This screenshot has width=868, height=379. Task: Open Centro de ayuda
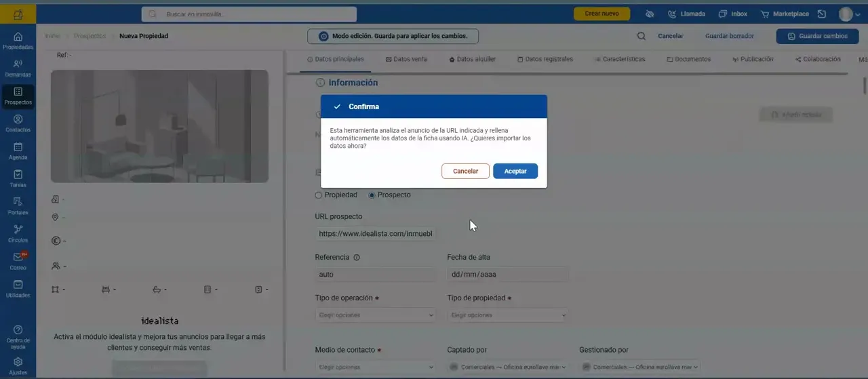click(x=18, y=336)
